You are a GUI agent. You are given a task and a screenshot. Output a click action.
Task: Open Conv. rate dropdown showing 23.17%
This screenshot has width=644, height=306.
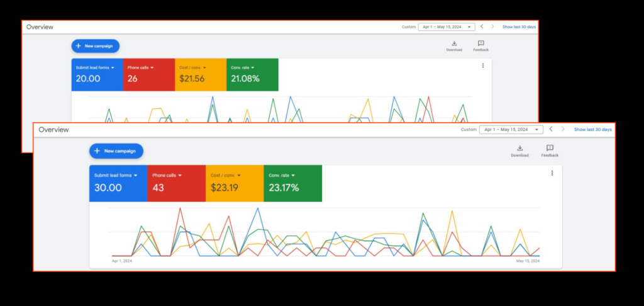[294, 176]
